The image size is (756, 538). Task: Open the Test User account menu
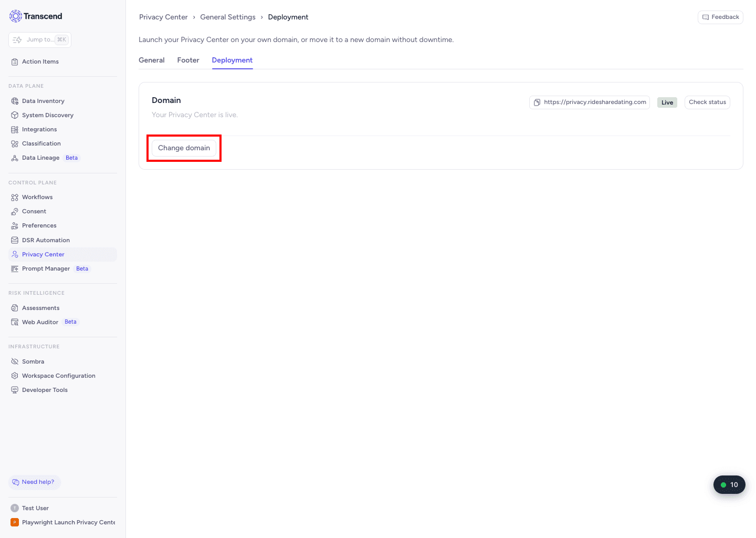coord(62,508)
